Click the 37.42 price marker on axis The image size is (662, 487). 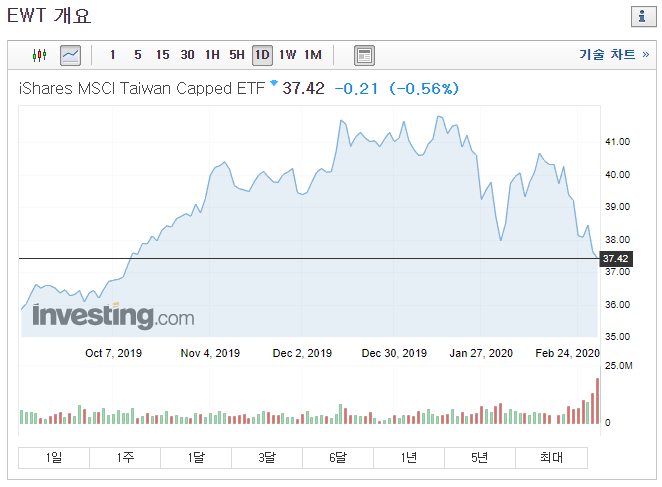pyautogui.click(x=616, y=258)
